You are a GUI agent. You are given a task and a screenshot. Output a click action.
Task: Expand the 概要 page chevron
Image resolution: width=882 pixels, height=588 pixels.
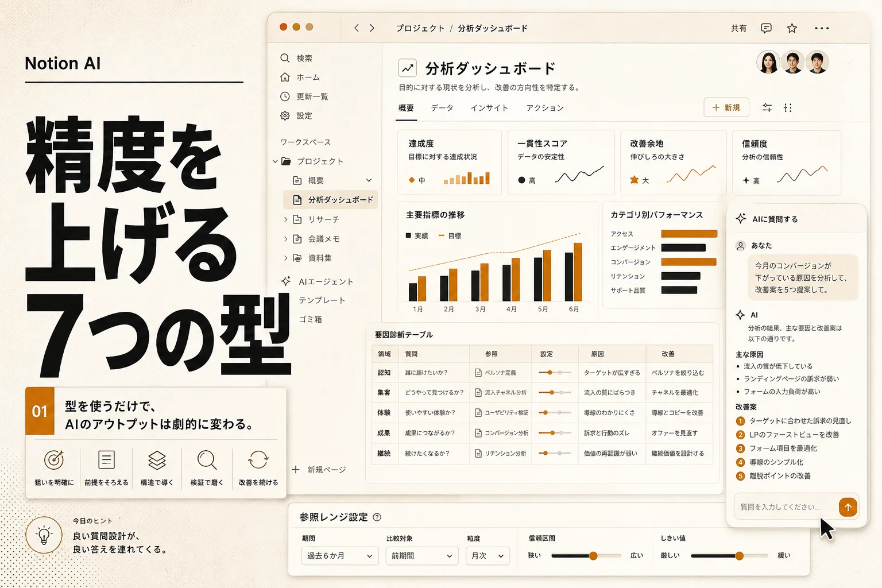(369, 180)
